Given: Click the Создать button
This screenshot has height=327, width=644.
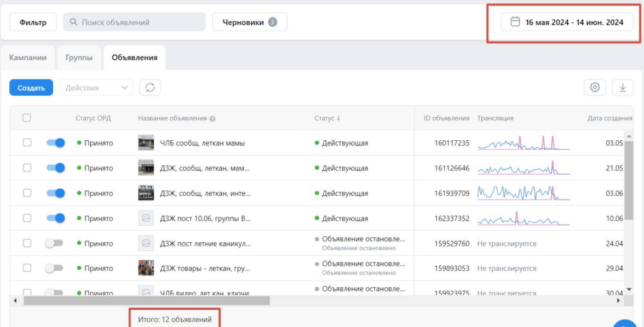Looking at the screenshot, I should click(x=31, y=88).
